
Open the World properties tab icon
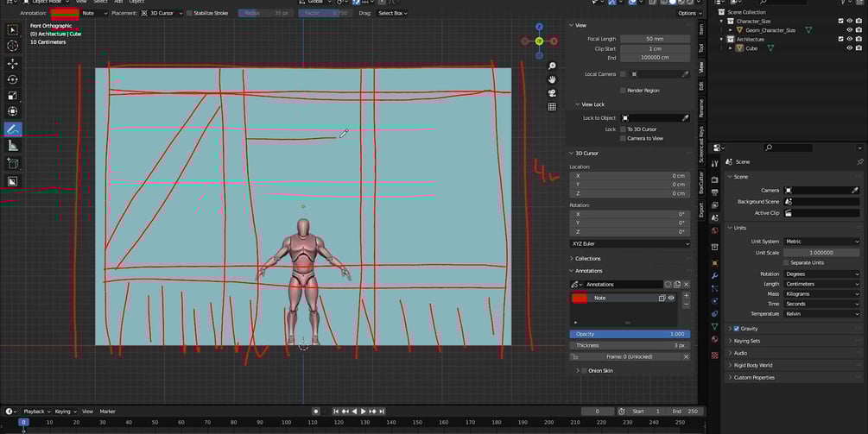click(714, 230)
